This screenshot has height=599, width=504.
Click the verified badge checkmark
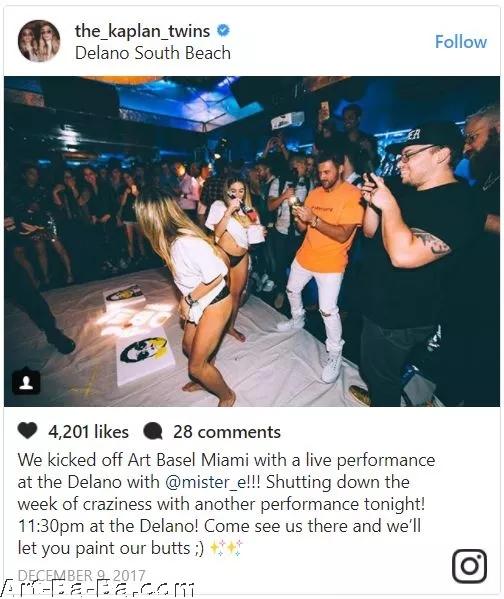point(223,30)
